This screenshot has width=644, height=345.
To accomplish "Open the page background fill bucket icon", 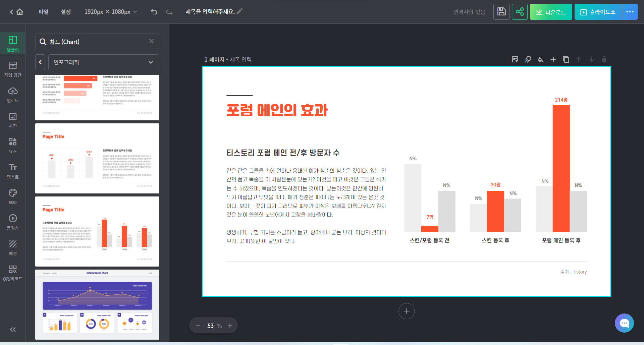I will 540,59.
